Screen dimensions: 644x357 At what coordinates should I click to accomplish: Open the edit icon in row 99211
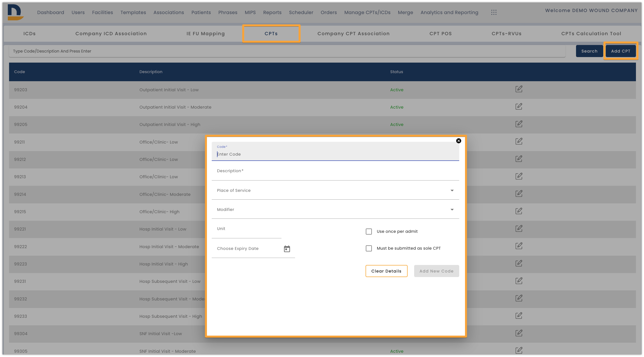coord(519,141)
